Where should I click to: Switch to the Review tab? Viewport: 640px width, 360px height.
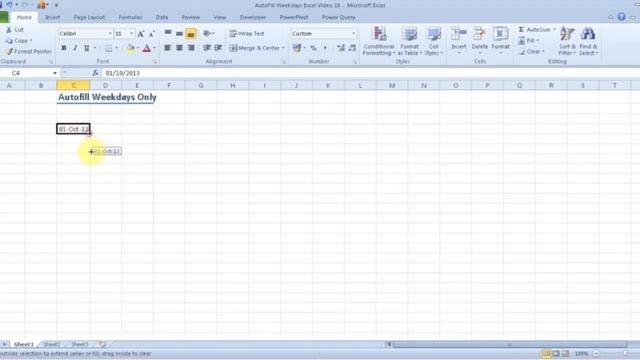191,18
